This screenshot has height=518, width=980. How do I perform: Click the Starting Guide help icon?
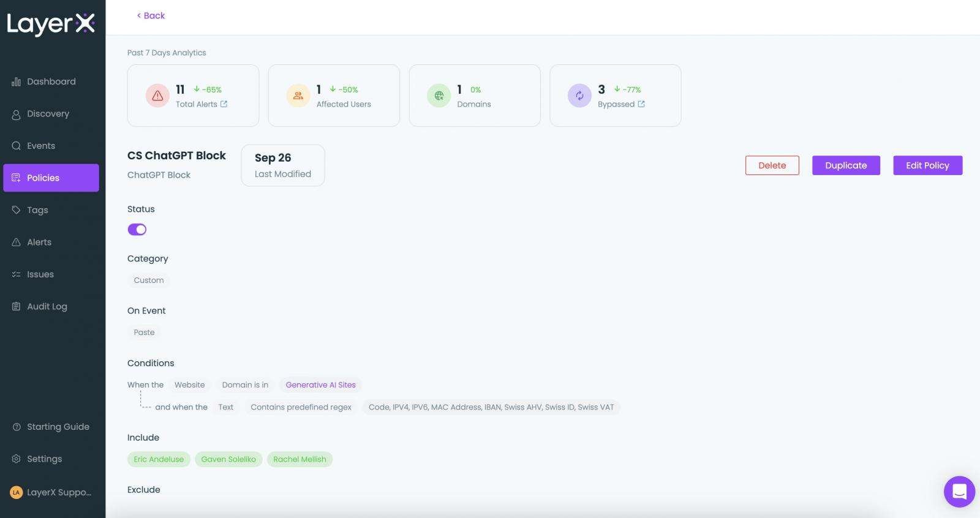[16, 427]
